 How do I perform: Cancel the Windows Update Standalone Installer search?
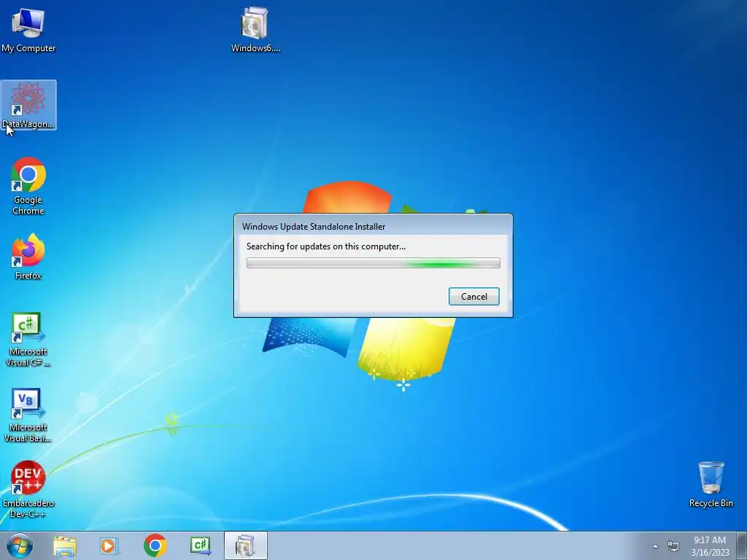click(x=473, y=296)
